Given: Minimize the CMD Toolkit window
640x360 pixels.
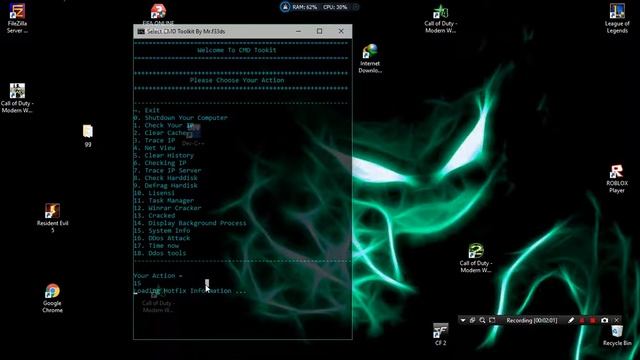Looking at the screenshot, I should (x=298, y=31).
